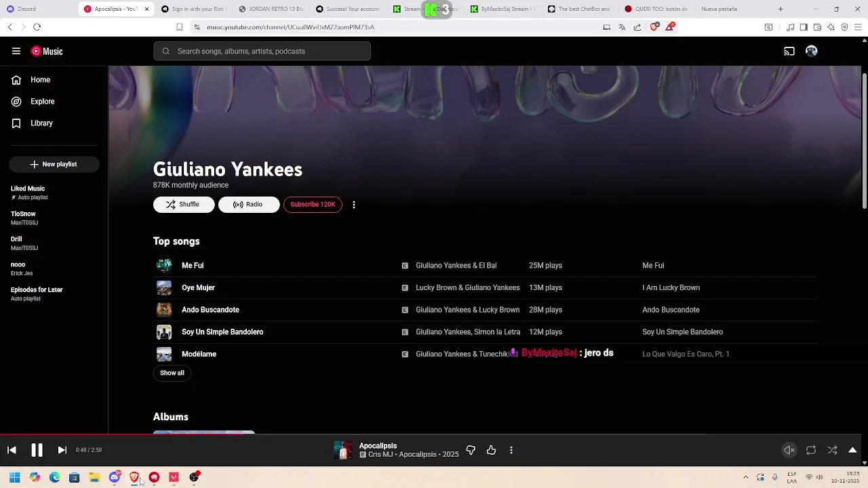This screenshot has height=488, width=868.
Task: Toggle shuffle in the player bar
Action: (x=833, y=450)
